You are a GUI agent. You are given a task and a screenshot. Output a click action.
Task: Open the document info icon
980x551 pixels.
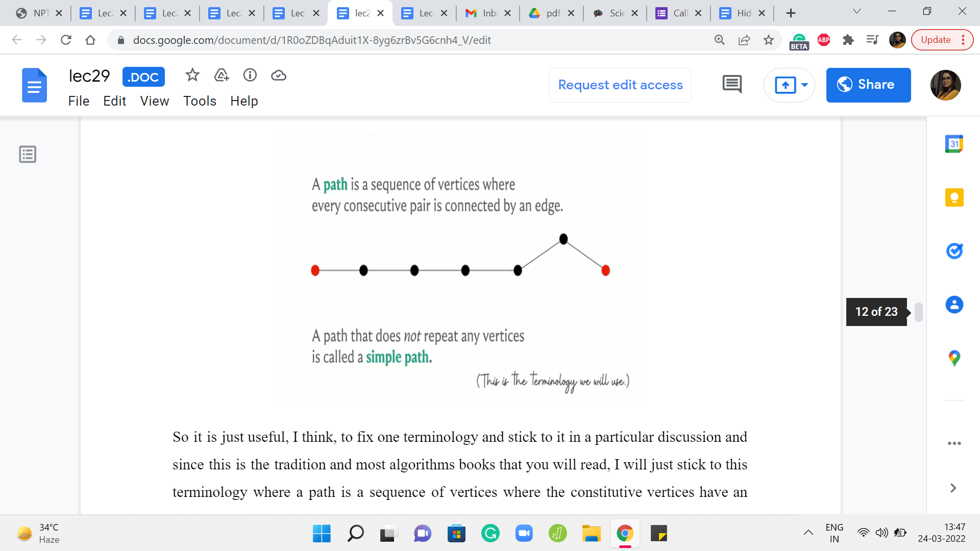coord(250,76)
